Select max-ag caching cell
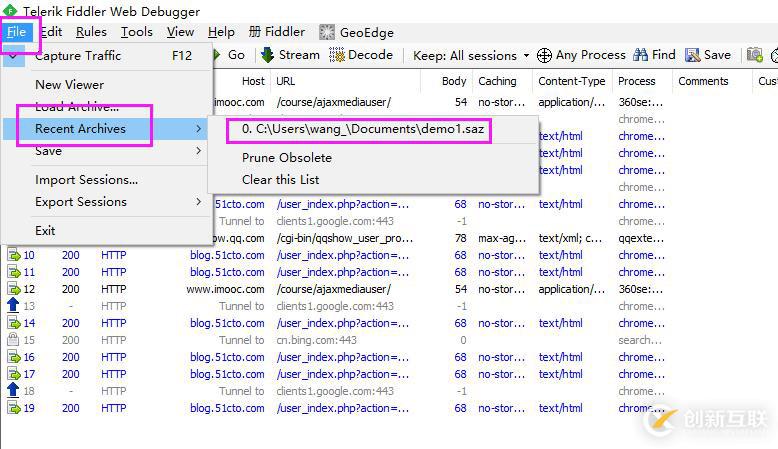 click(501, 239)
